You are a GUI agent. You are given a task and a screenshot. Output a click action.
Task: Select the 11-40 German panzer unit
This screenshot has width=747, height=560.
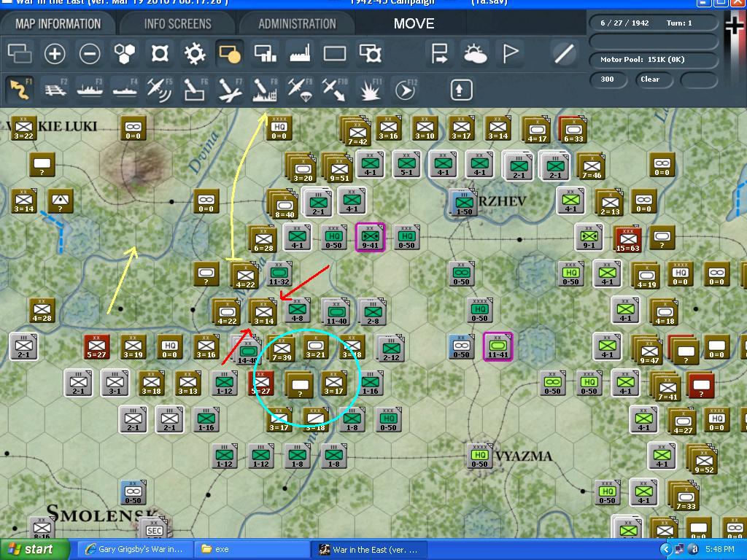click(336, 312)
